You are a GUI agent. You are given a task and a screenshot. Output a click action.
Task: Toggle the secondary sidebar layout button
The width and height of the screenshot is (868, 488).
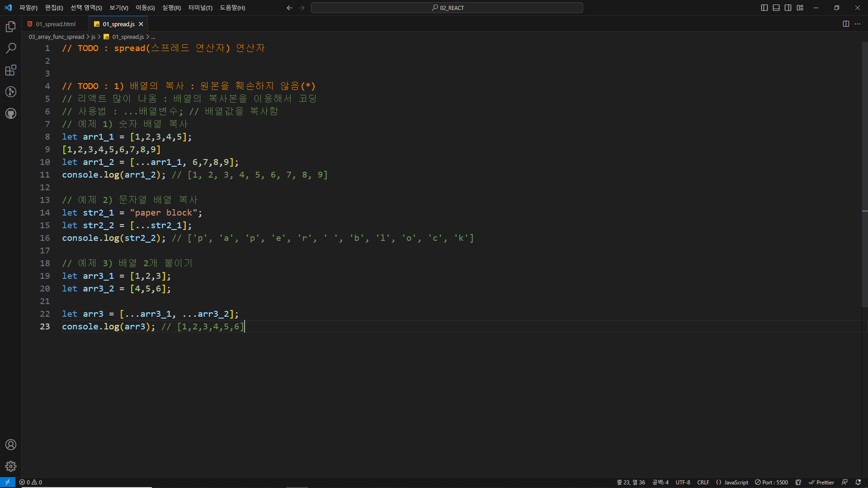(788, 8)
